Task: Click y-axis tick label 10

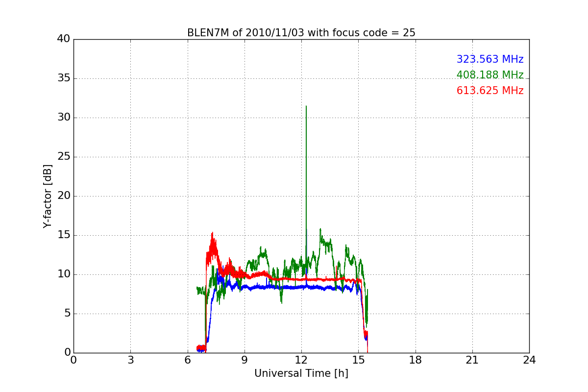Action: coord(64,274)
